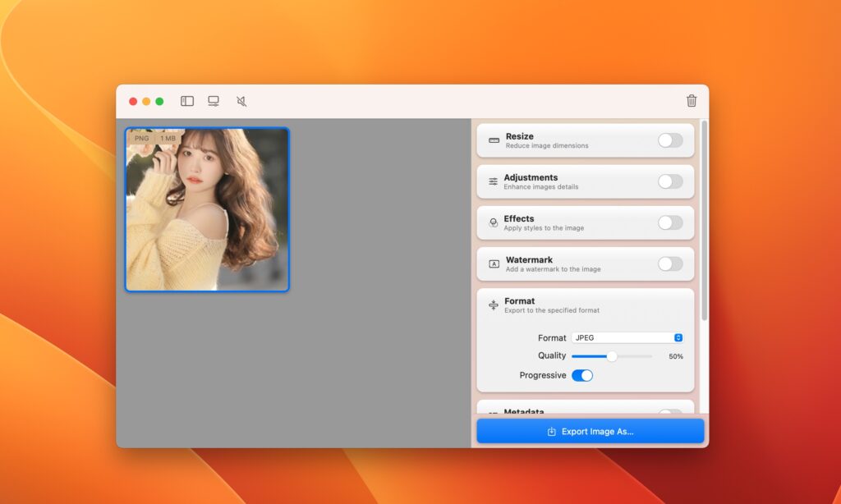Click the display icon in the titlebar
Viewport: 841px width, 504px height.
pos(213,100)
